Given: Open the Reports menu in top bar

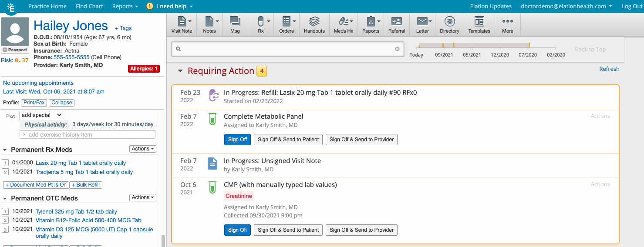Looking at the screenshot, I should (125, 6).
